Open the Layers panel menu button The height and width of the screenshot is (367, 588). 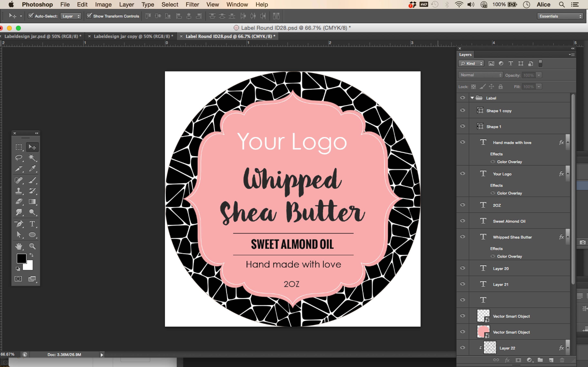coord(571,54)
